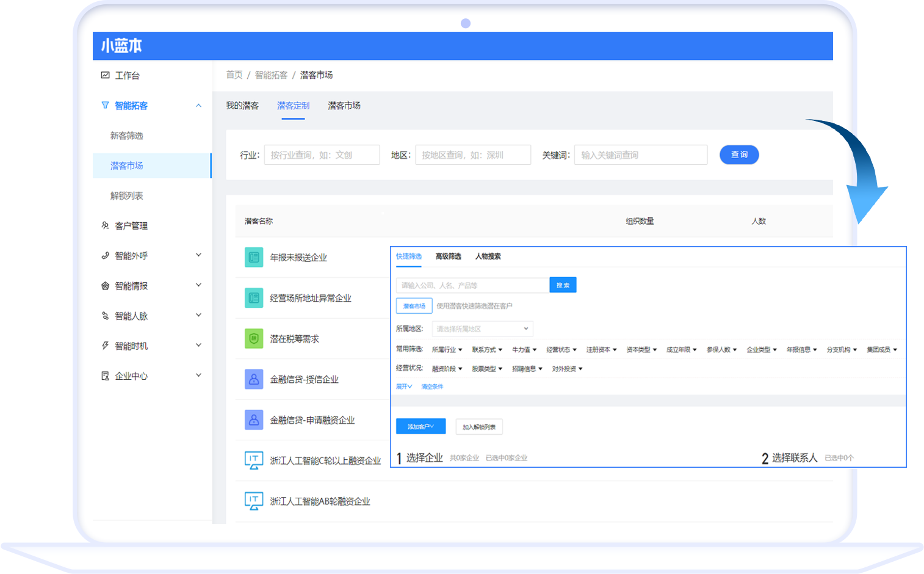
Task: Click the 查询 search button
Action: [738, 154]
